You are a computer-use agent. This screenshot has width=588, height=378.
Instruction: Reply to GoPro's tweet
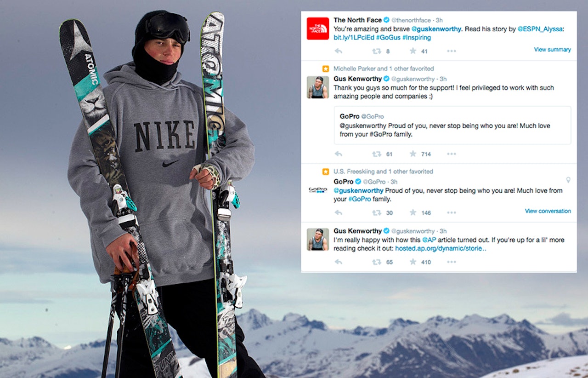click(x=339, y=212)
